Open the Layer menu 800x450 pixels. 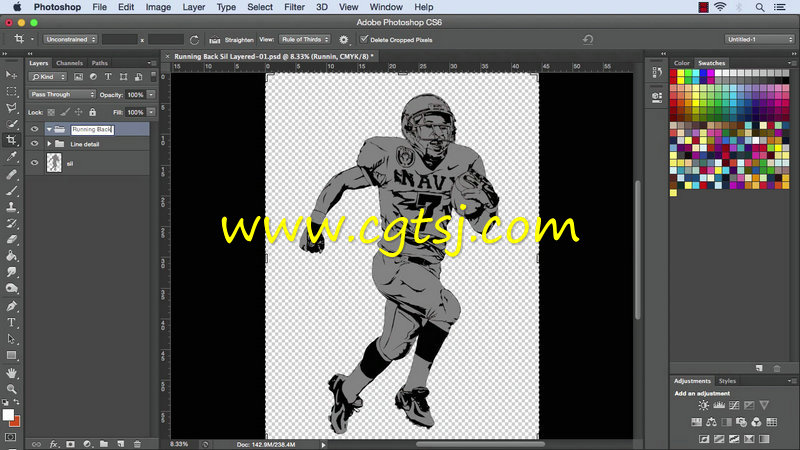click(x=194, y=7)
